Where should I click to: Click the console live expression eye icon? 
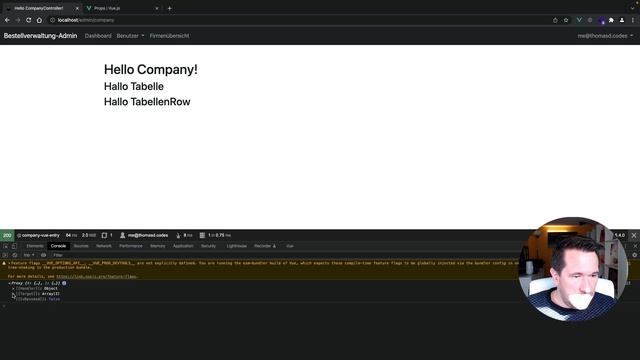(43, 255)
